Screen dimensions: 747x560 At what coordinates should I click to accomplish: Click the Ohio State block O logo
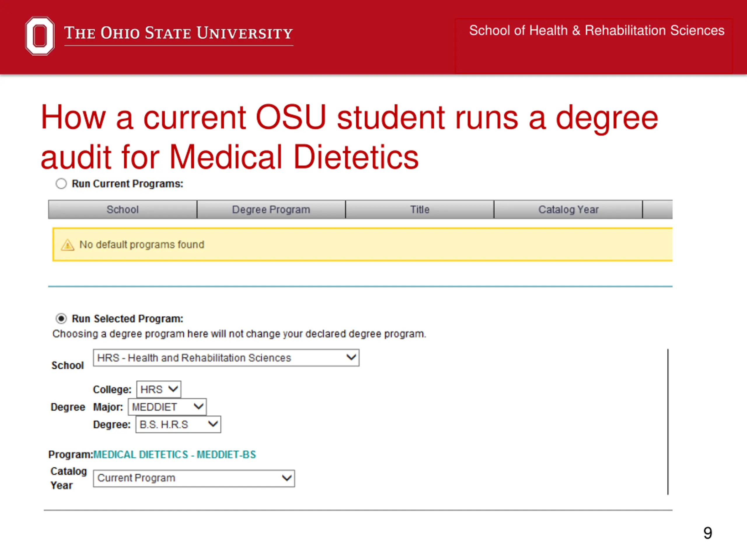point(40,36)
